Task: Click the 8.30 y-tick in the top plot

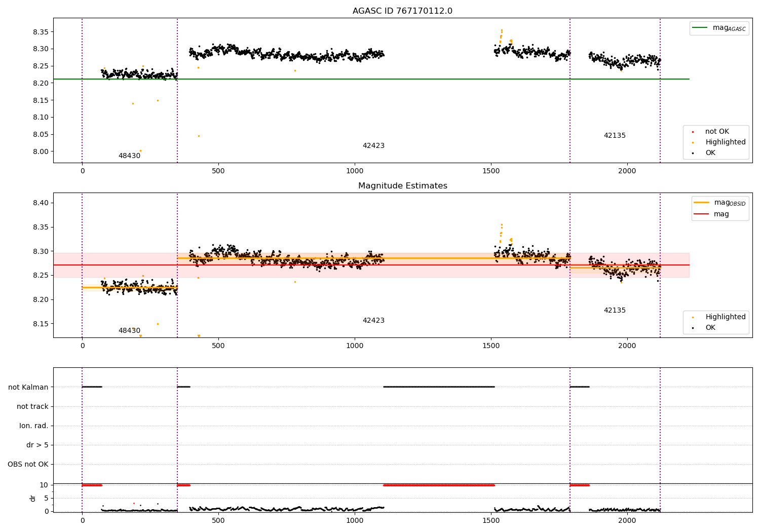Action: (x=41, y=49)
